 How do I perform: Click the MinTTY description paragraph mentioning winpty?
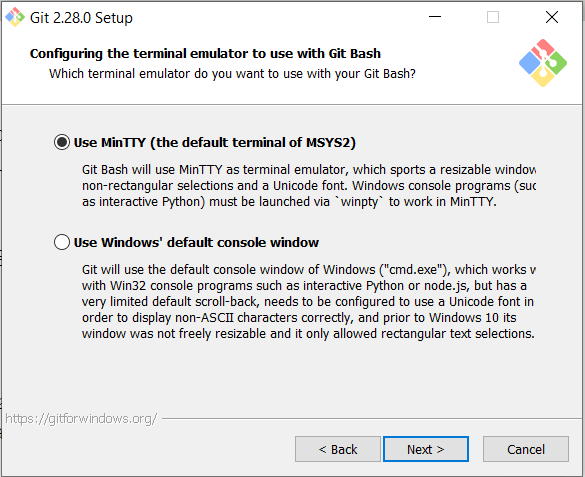[309, 185]
